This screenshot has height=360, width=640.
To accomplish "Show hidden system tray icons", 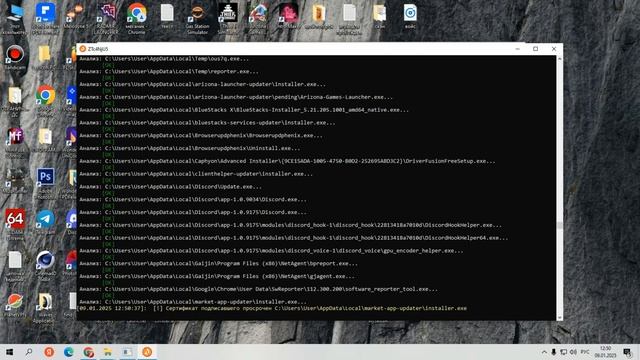I will [x=544, y=352].
